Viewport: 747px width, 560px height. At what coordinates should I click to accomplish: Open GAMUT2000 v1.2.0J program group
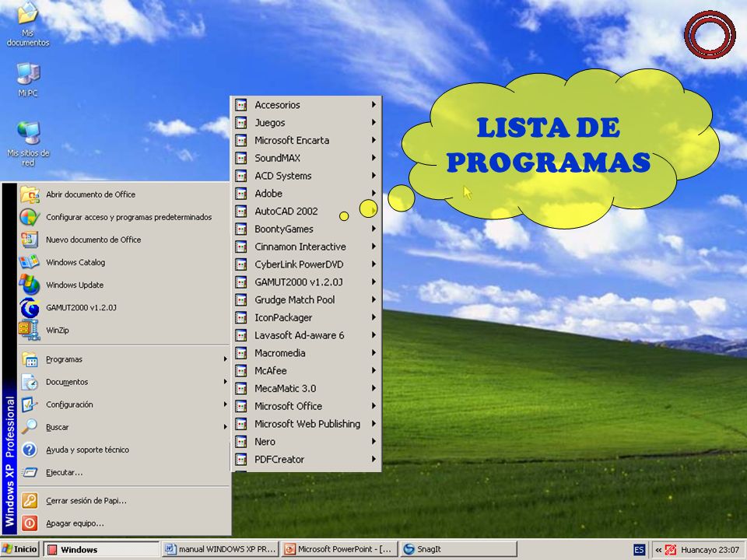pos(306,282)
